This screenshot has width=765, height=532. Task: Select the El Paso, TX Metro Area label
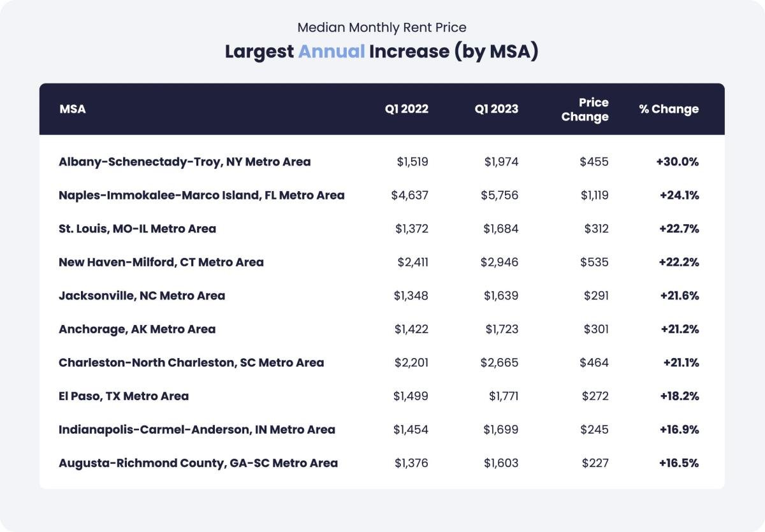point(124,396)
